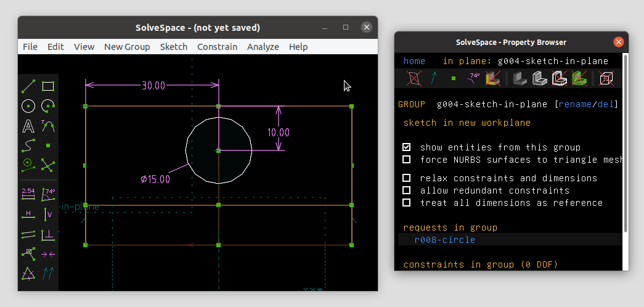The height and width of the screenshot is (307, 644).
Task: Open the View menu
Action: coord(84,47)
